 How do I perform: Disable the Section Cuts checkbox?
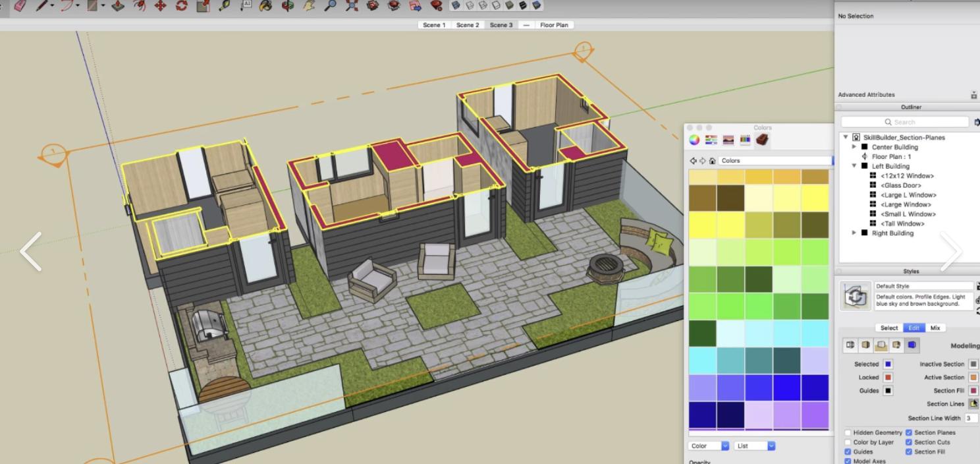tap(909, 442)
